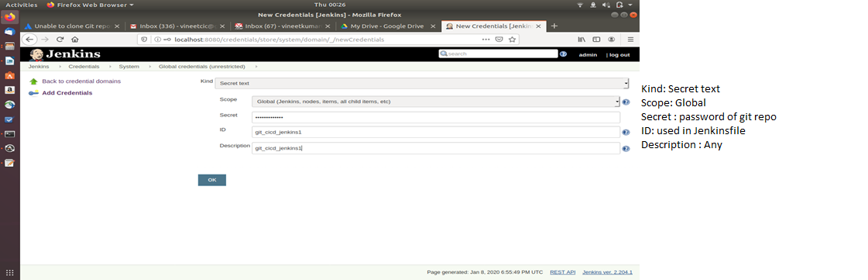Viewport: 868px width, 280px height.
Task: Save page to Pocket
Action: click(499, 40)
